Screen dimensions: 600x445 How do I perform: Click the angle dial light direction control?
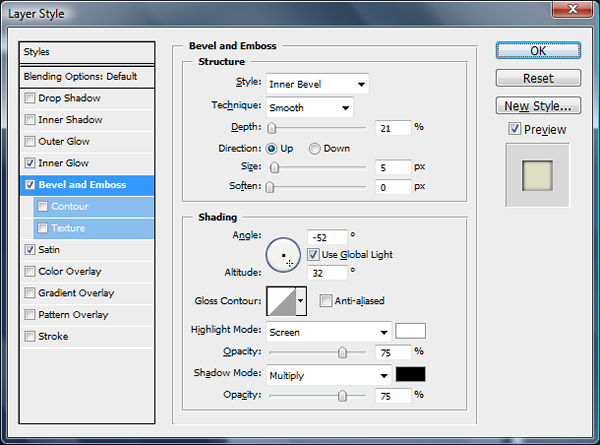[x=285, y=256]
